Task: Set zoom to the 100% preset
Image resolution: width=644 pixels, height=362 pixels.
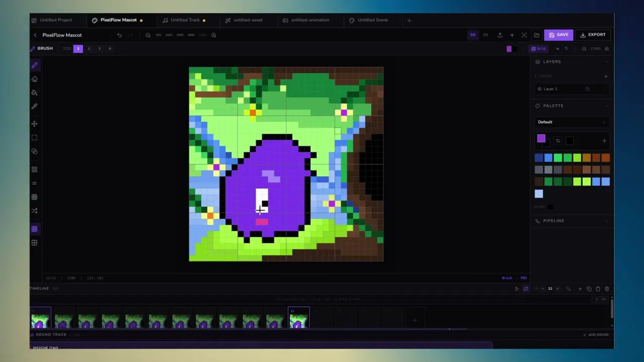Action: (x=169, y=35)
